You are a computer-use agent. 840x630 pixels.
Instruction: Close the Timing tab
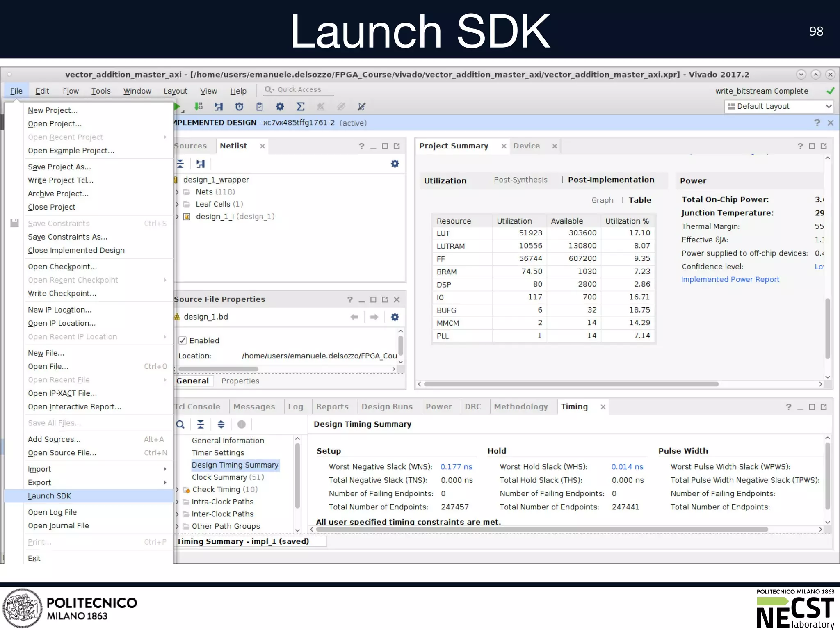tap(603, 407)
